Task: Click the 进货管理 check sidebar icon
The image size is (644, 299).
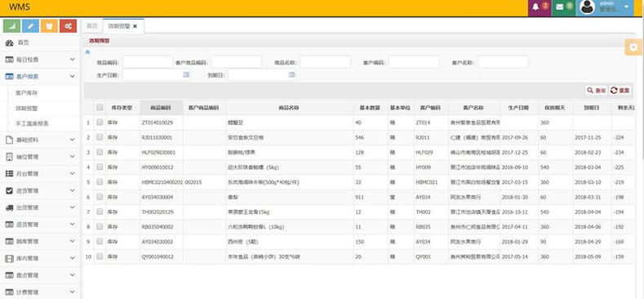Action: click(x=9, y=191)
